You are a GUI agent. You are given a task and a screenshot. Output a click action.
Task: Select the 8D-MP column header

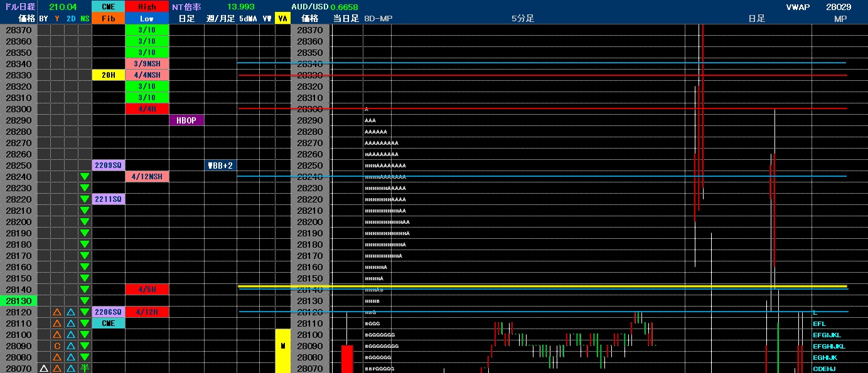(378, 19)
